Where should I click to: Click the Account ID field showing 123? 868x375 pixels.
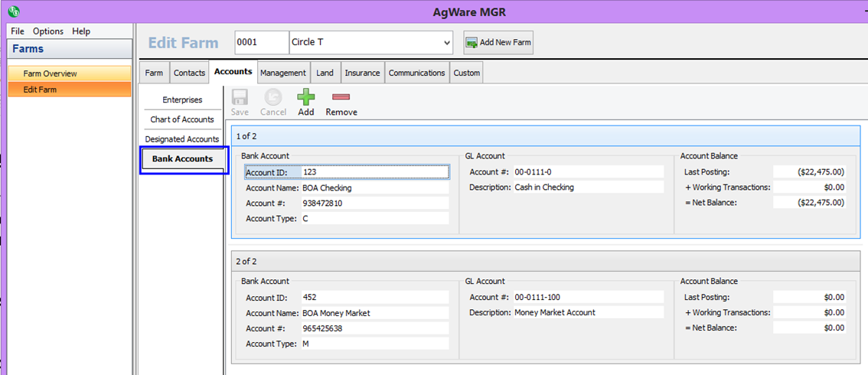tap(374, 172)
